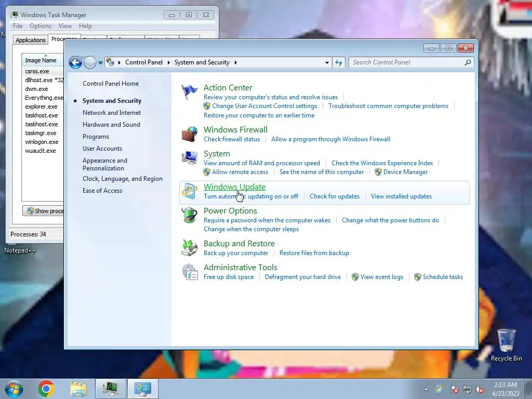Sort by Image Name column header
This screenshot has height=399, width=532.
(43, 60)
